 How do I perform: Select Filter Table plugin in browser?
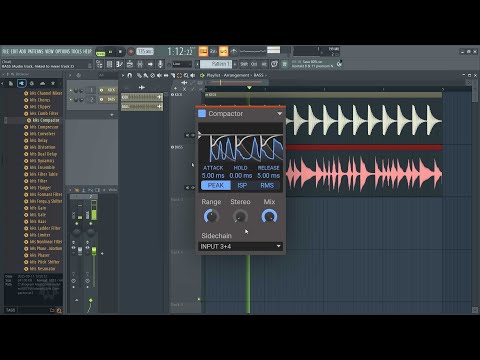point(41,174)
